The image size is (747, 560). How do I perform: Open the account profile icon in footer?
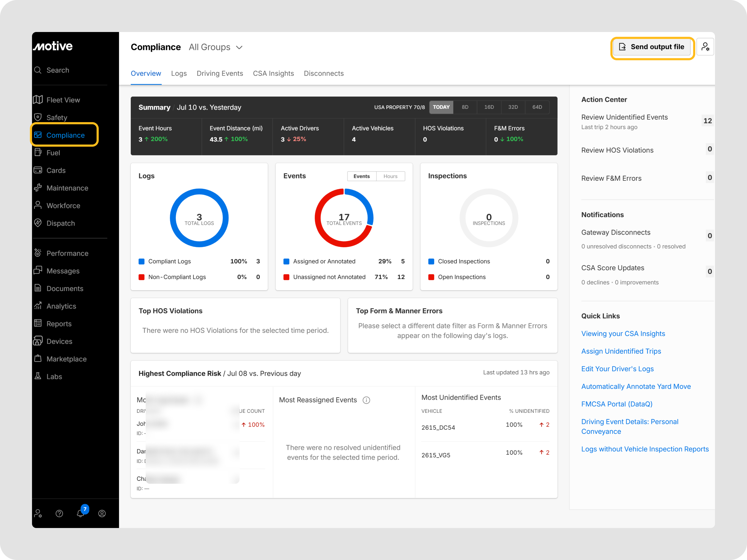coord(102,513)
